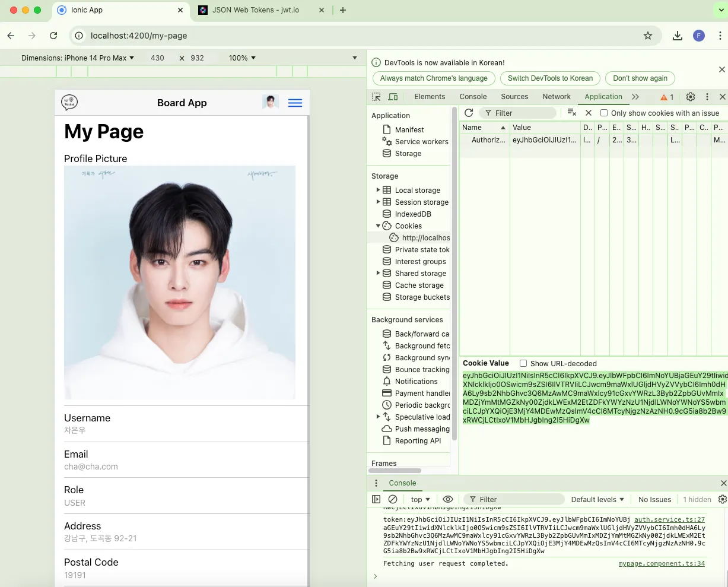
Task: Bookmark this page with the star icon
Action: tap(648, 36)
